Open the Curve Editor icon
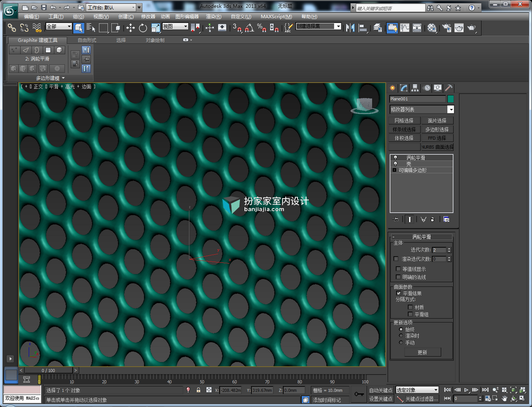The width and height of the screenshot is (532, 407). pyautogui.click(x=404, y=28)
